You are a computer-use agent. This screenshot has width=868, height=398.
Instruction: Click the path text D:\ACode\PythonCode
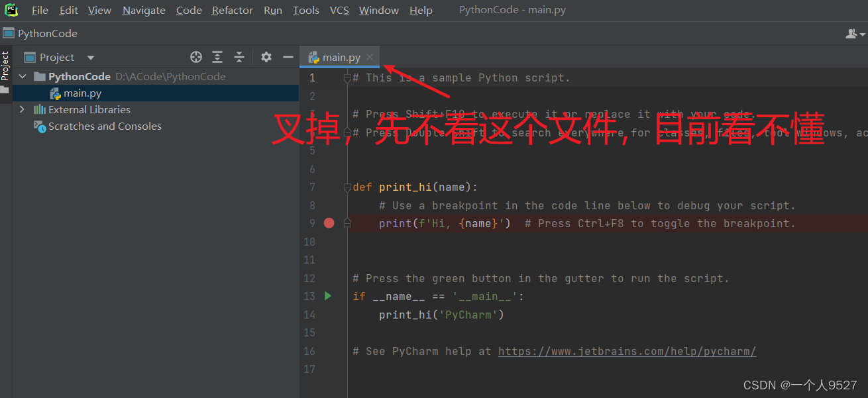(170, 76)
